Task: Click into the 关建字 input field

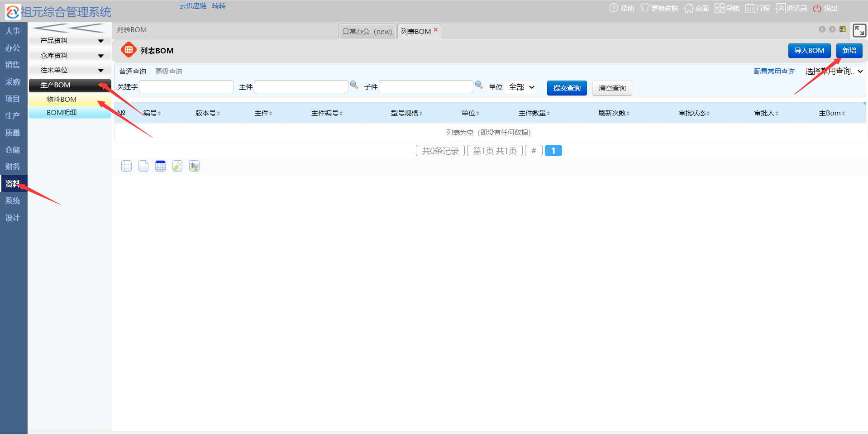Action: [186, 87]
